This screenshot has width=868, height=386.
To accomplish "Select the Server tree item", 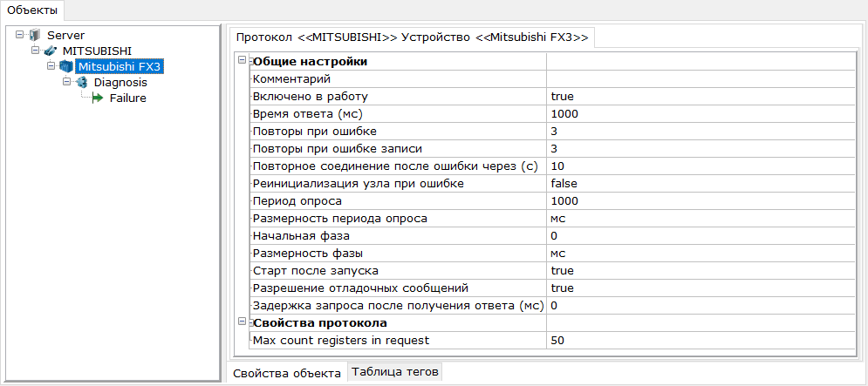I will 66,36.
